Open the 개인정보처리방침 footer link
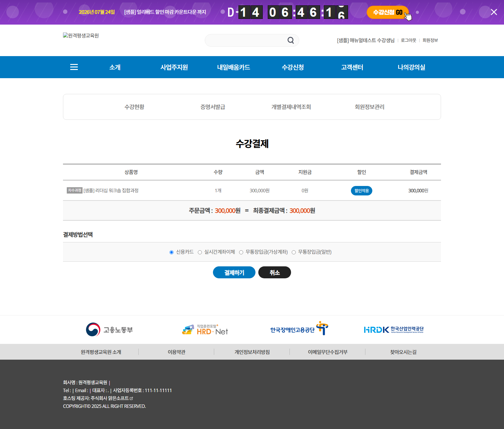The width and height of the screenshot is (504, 429). tap(252, 352)
